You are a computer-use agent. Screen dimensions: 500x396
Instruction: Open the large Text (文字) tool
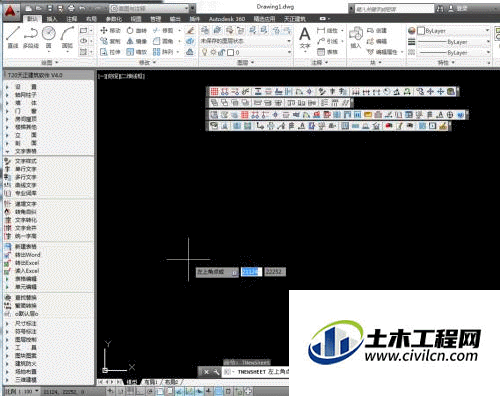pyautogui.click(x=305, y=37)
